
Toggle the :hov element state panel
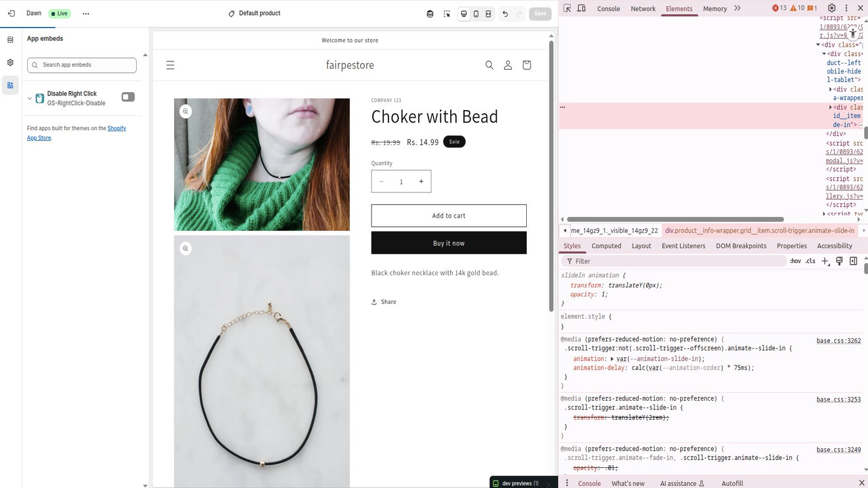pos(795,261)
